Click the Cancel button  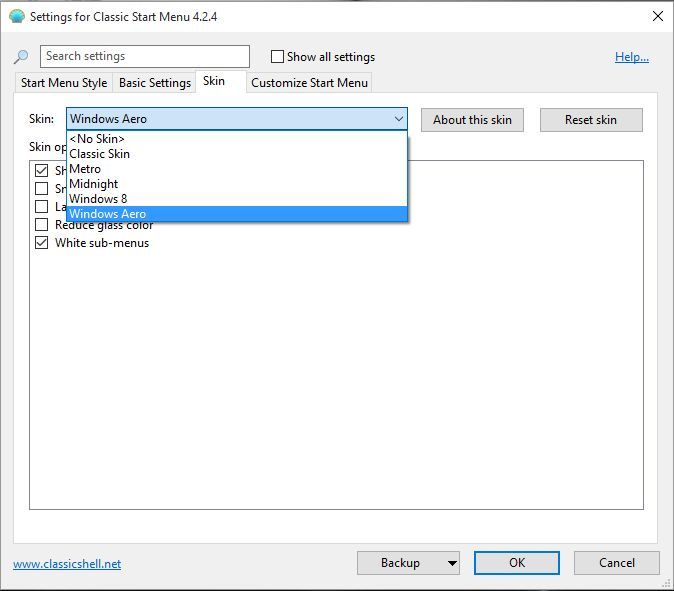[x=617, y=563]
